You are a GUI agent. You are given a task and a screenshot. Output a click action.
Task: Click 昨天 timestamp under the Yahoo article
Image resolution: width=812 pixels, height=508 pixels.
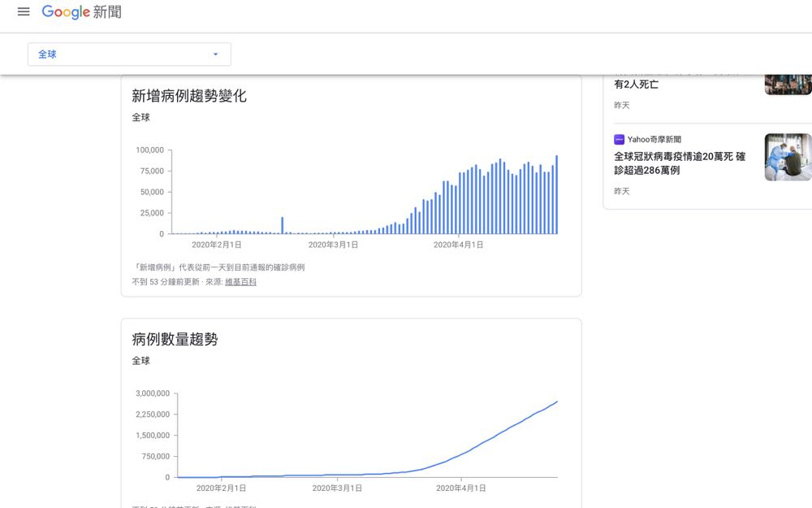[622, 191]
